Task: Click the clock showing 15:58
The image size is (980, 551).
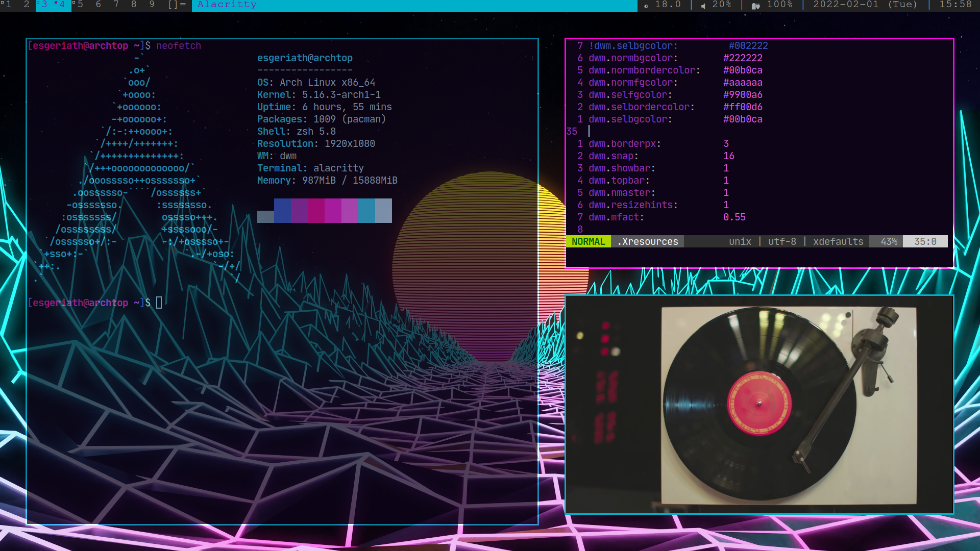Action: 955,5
